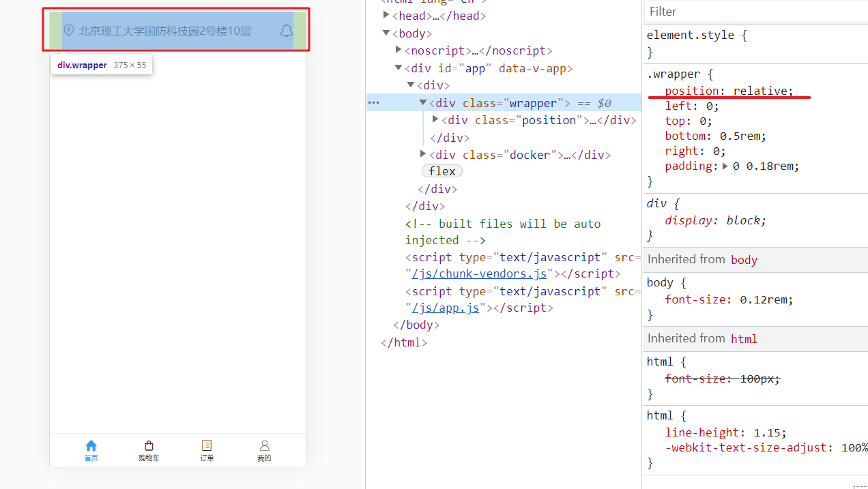Expand the head element node
The width and height of the screenshot is (868, 489).
pos(386,15)
